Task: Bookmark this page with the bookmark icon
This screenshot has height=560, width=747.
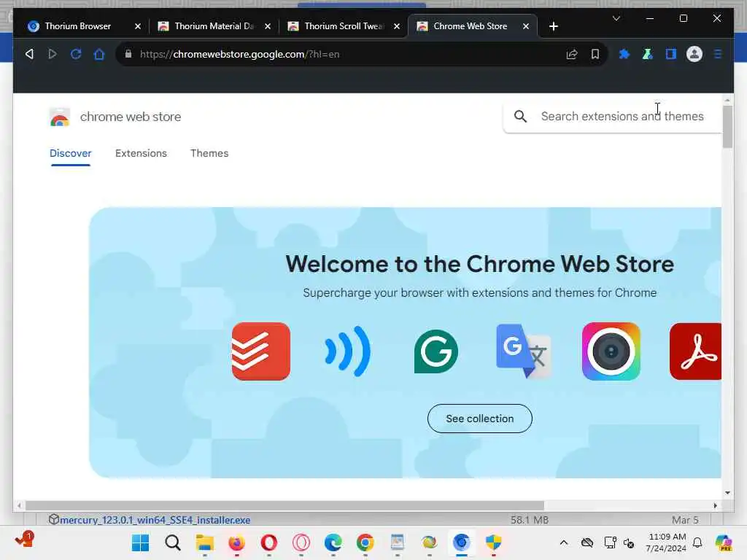Action: coord(595,54)
